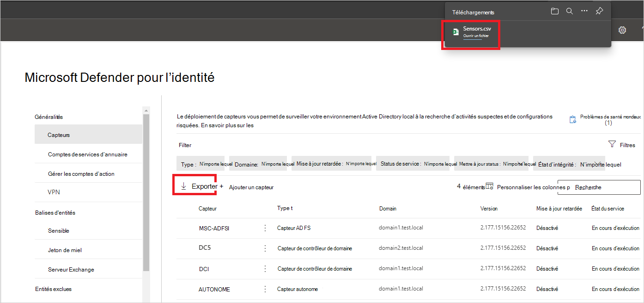Click the AUTONOME sensor name
644x303 pixels.
coord(214,289)
